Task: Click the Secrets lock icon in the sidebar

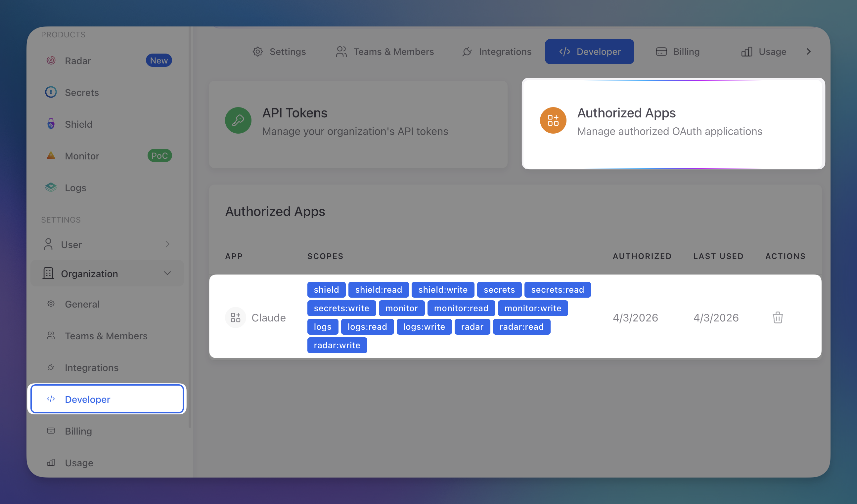Action: (x=51, y=92)
